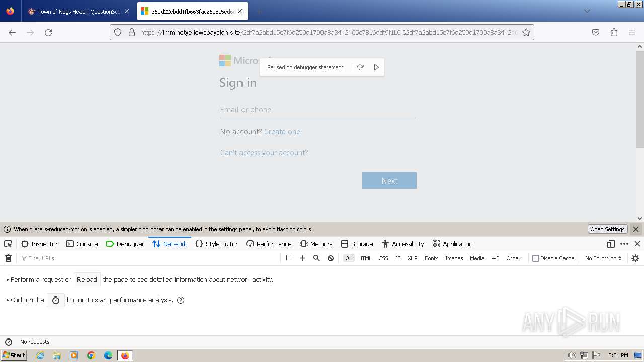
Task: Filter requests by HTML
Action: pyautogui.click(x=365, y=258)
